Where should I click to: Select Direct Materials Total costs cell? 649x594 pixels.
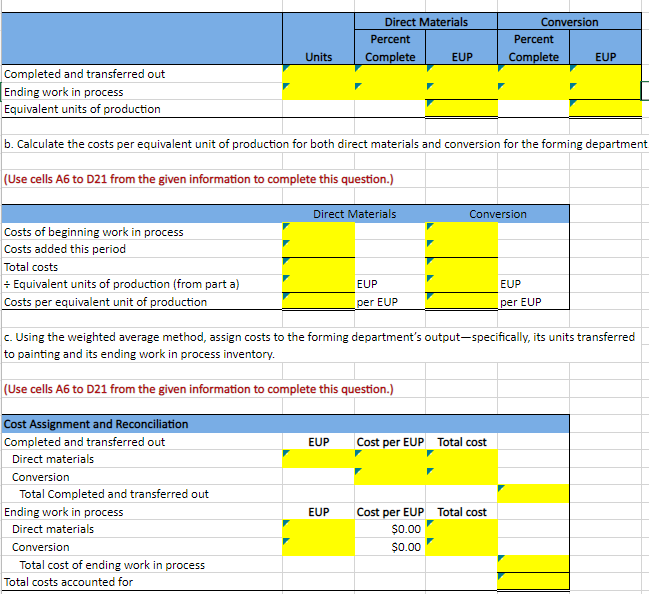(x=318, y=267)
